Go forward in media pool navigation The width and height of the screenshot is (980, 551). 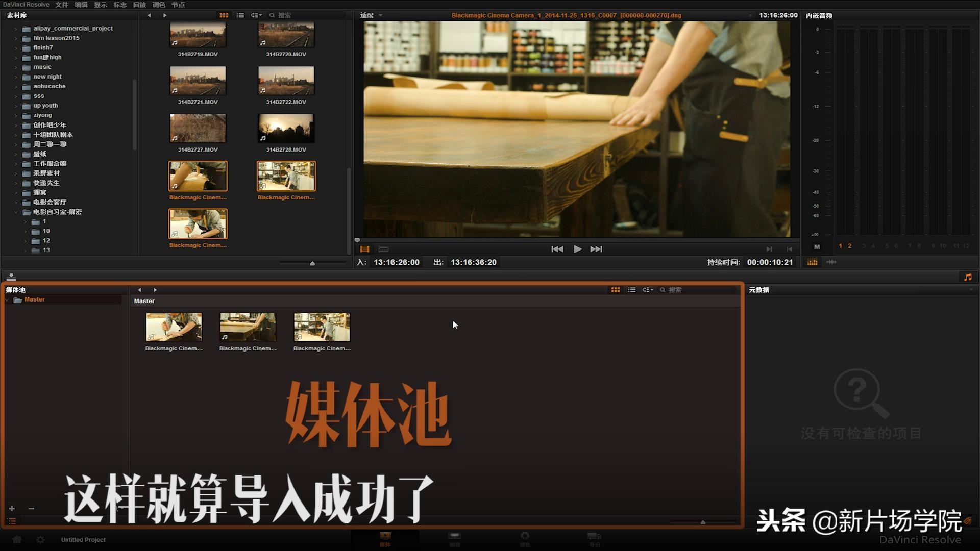click(155, 290)
